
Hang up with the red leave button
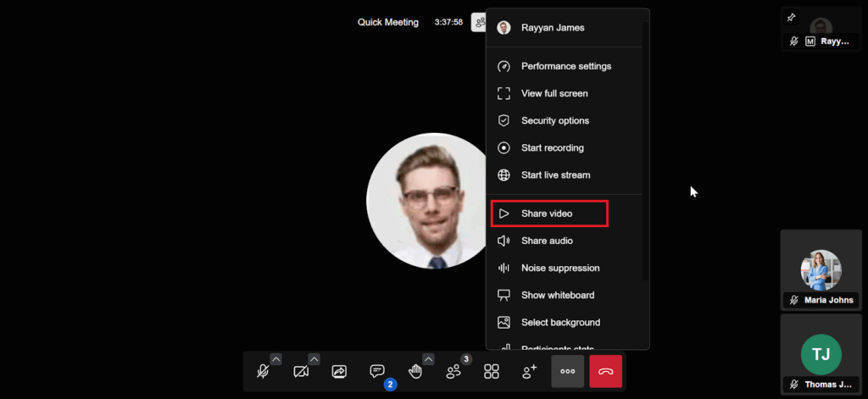[606, 372]
